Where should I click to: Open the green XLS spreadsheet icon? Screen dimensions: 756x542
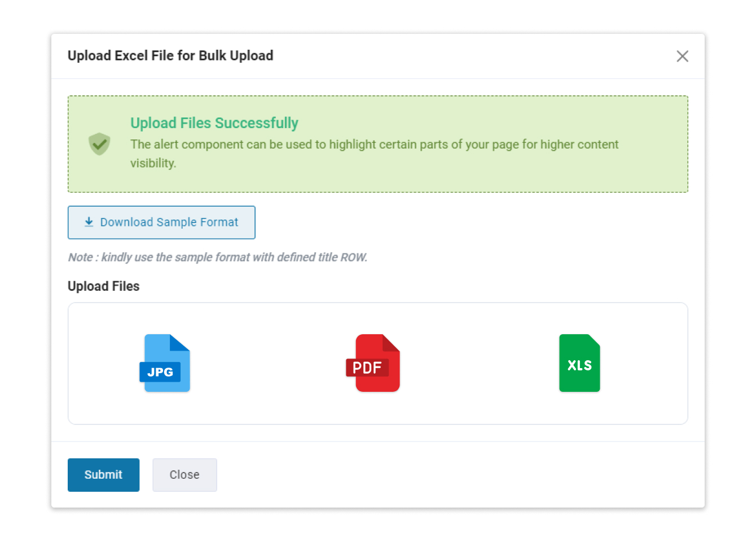click(579, 363)
